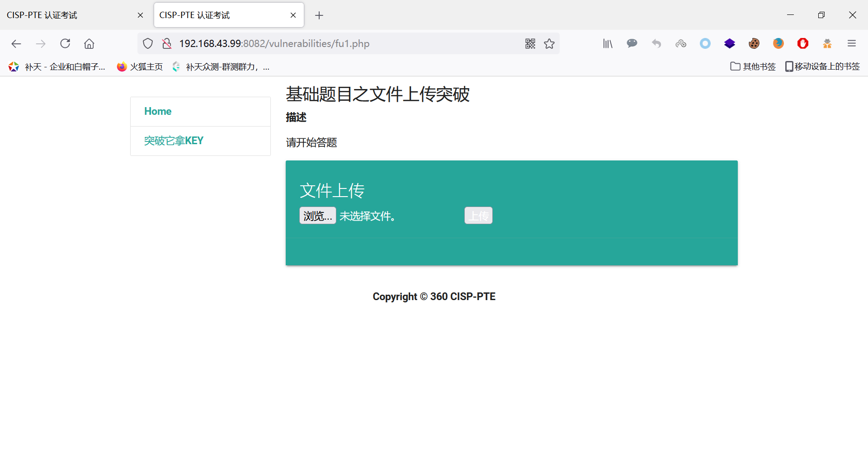
Task: Close the first CISP-PTE tab
Action: click(x=140, y=15)
